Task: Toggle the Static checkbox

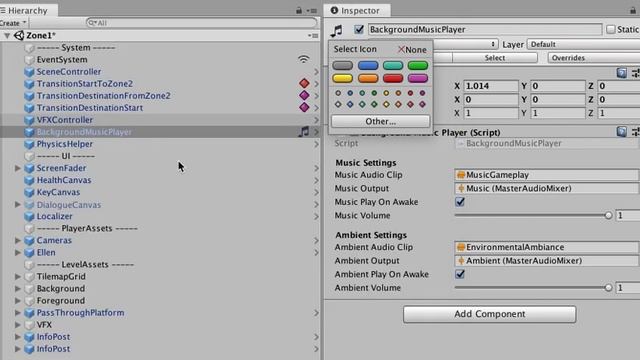Action: 611,29
